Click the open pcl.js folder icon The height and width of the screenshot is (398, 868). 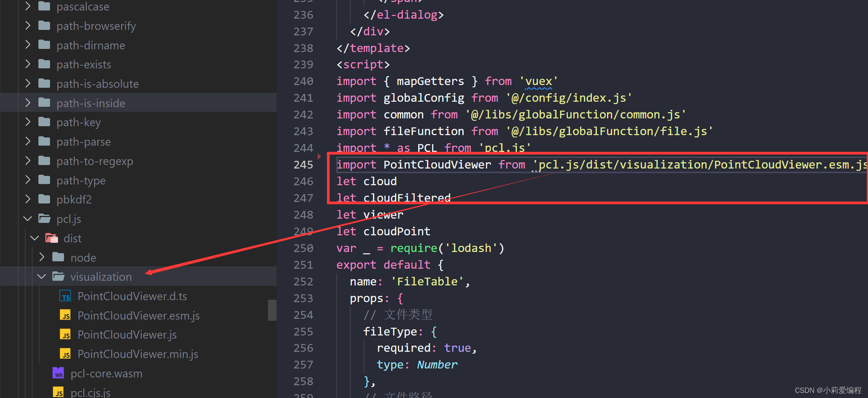pyautogui.click(x=45, y=219)
